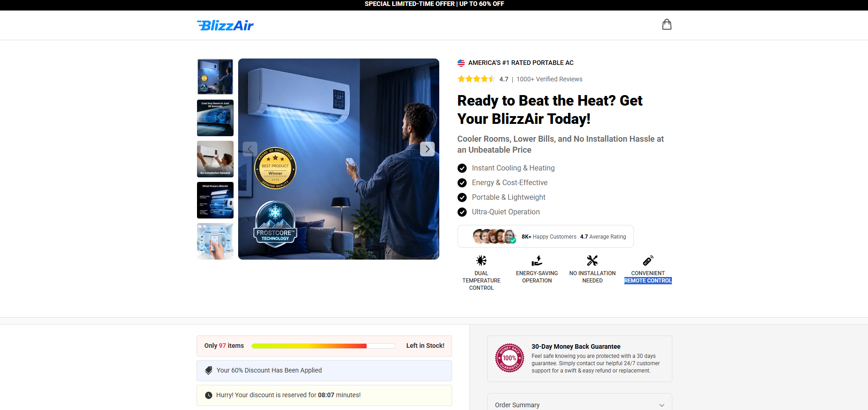The image size is (868, 410).
Task: Click the No Installation Needed tools icon
Action: [x=592, y=261]
